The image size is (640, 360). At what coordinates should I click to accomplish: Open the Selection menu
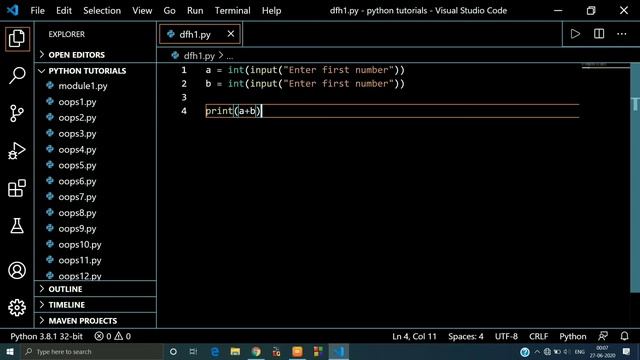tap(102, 11)
